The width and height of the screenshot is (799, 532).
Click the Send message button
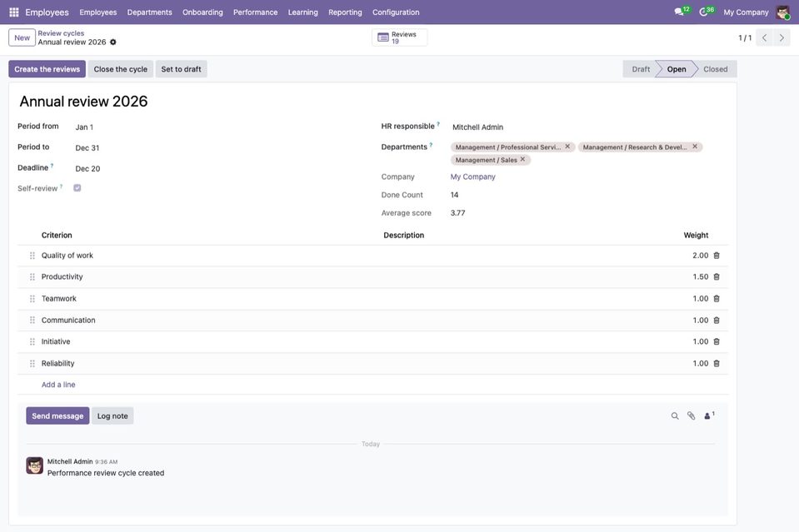(x=57, y=416)
